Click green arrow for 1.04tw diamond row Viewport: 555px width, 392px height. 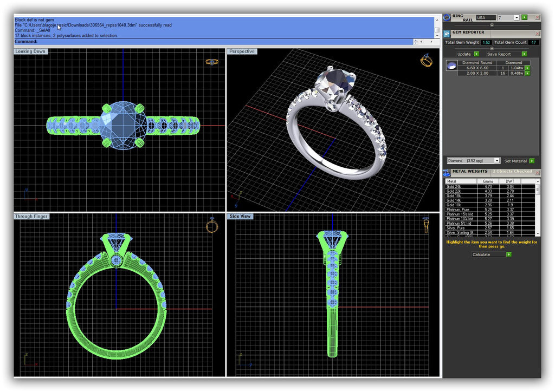(527, 68)
